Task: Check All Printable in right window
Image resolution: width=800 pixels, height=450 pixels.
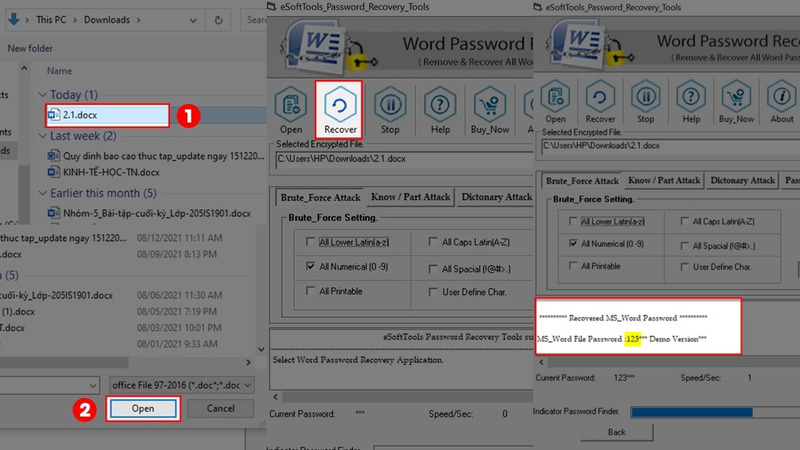Action: 573,266
